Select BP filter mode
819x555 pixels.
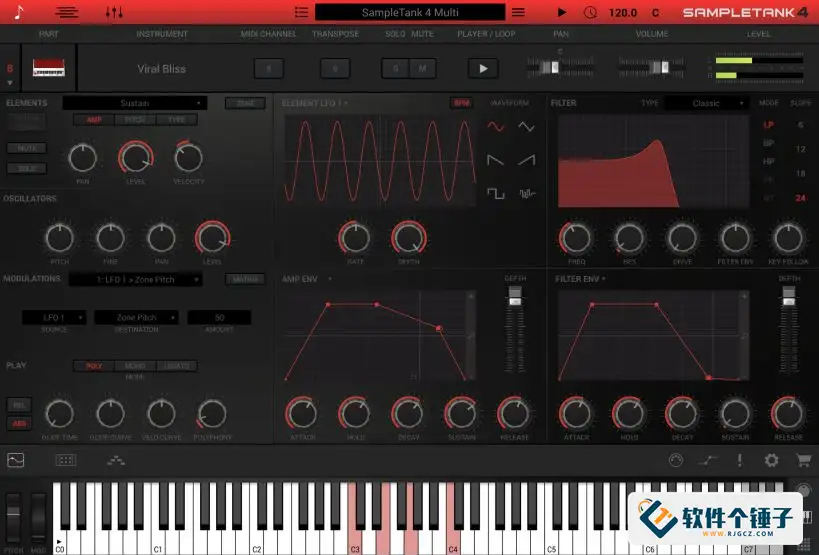[x=768, y=143]
